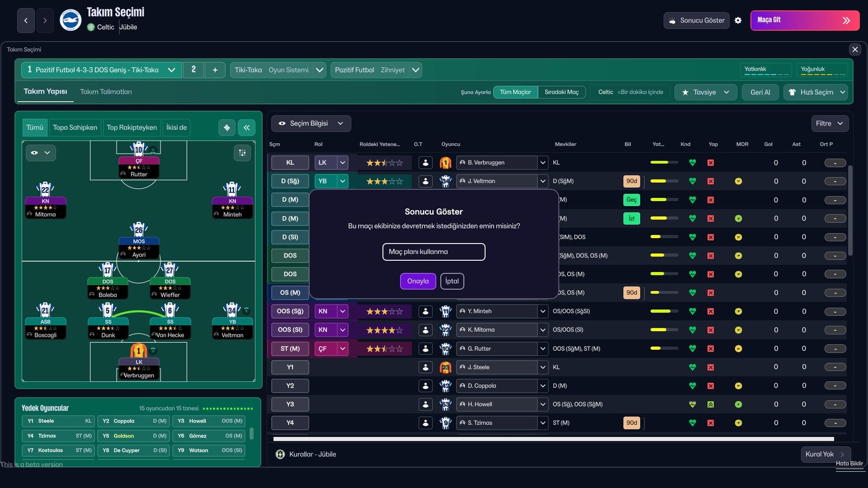Switch pitch filter to Top Rakipteyken

(x=131, y=127)
